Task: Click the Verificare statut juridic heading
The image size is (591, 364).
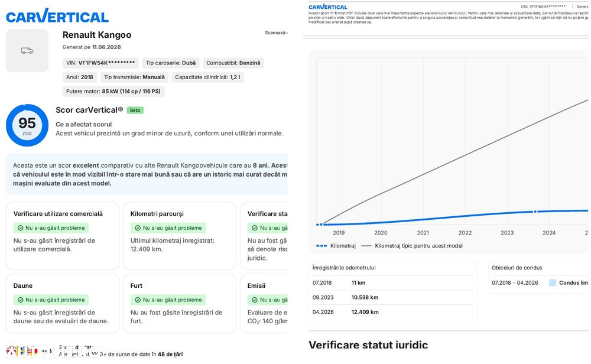Action: click(368, 344)
